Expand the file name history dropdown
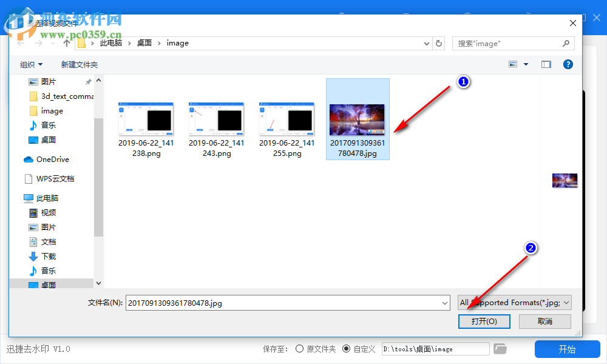Image resolution: width=607 pixels, height=364 pixels. coord(445,303)
